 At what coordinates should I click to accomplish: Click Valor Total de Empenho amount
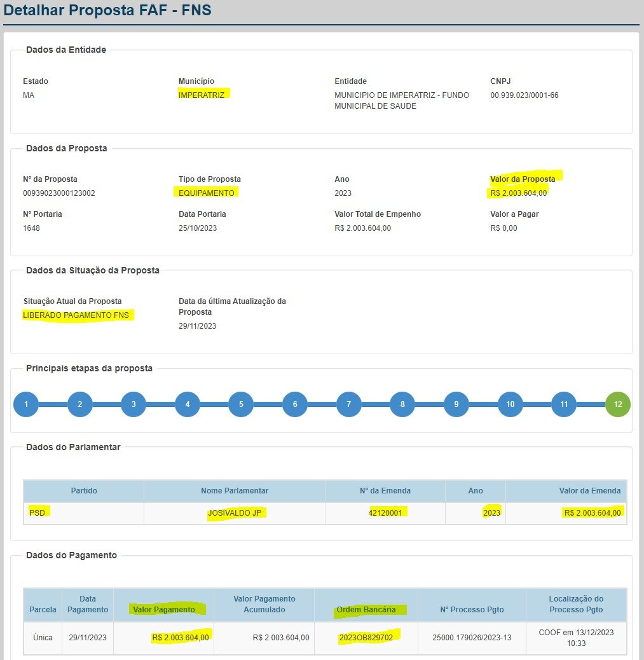coord(362,228)
